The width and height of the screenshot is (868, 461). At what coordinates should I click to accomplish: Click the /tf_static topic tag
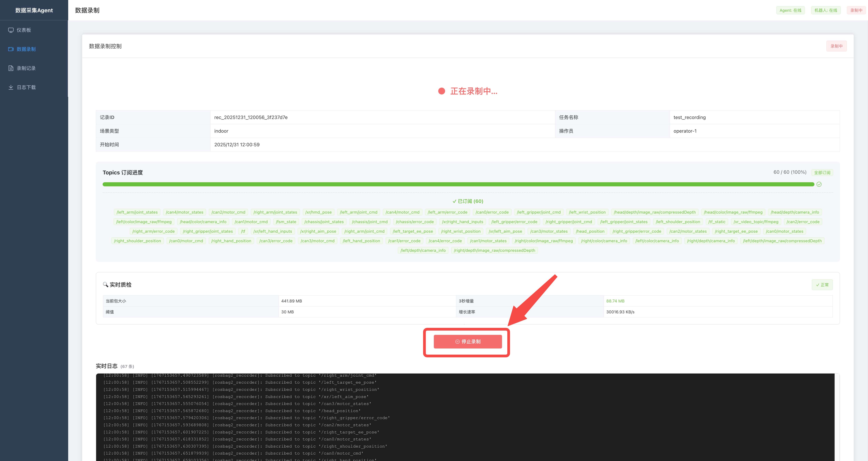pos(716,222)
